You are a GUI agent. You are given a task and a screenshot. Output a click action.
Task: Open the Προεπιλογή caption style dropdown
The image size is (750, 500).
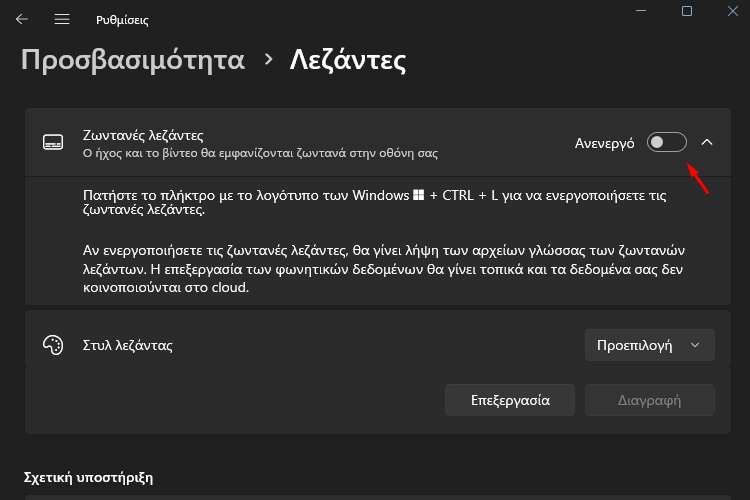point(649,345)
